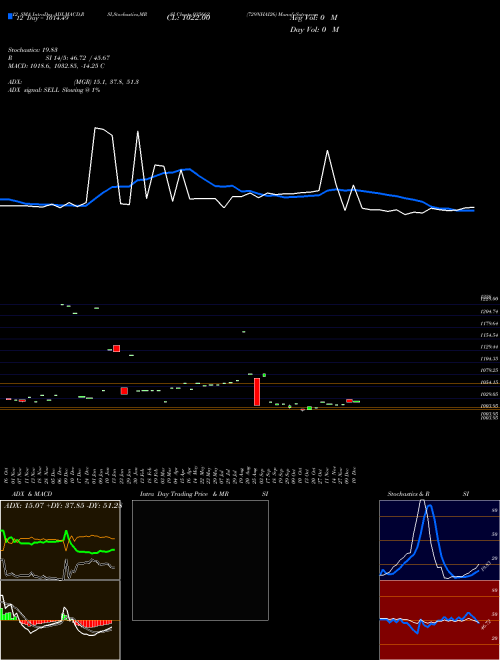The image size is (500, 660).
Task: Select the RSI 14/5 '46.72 / 45.67' line
Action: point(59,58)
